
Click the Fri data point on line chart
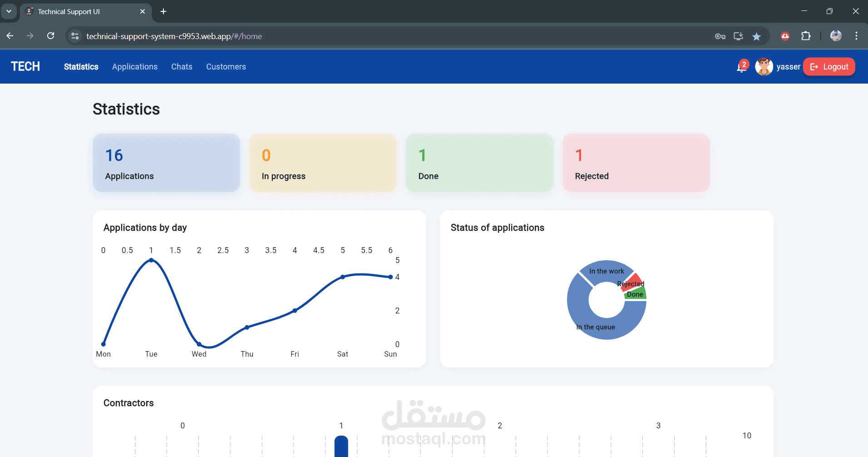295,311
